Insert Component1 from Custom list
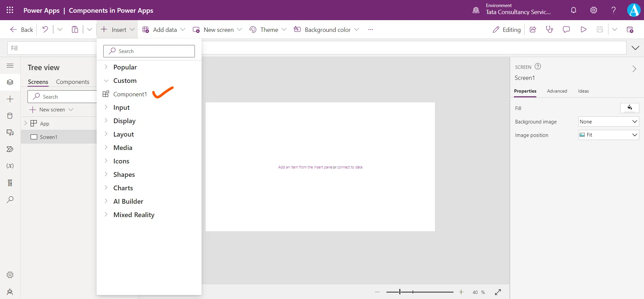The width and height of the screenshot is (644, 299). click(130, 94)
